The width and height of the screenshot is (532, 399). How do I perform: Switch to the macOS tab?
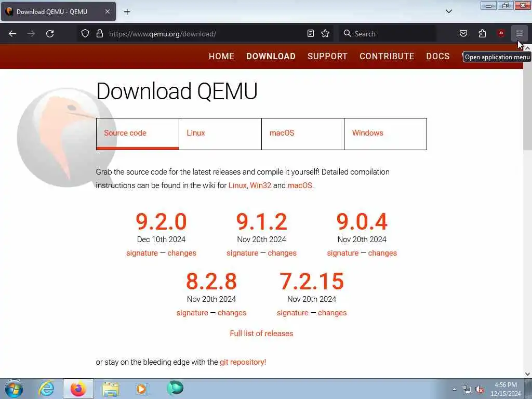(303, 134)
